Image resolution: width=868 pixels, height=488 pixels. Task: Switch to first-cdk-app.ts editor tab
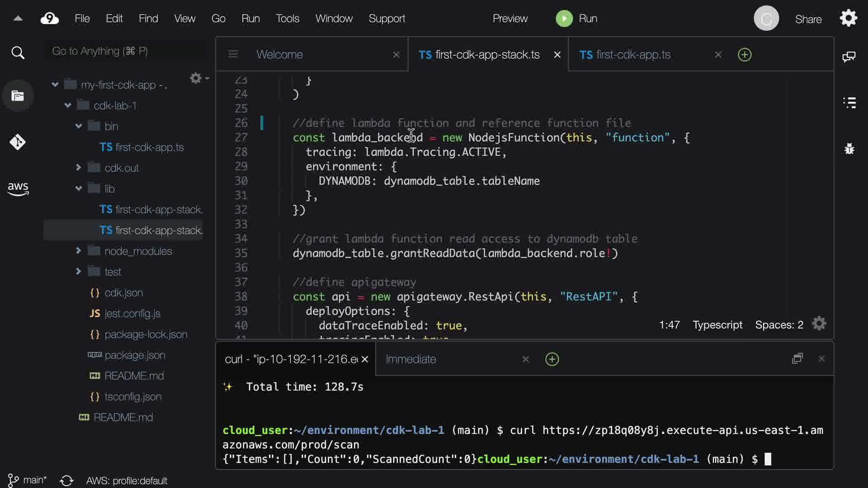(x=633, y=55)
